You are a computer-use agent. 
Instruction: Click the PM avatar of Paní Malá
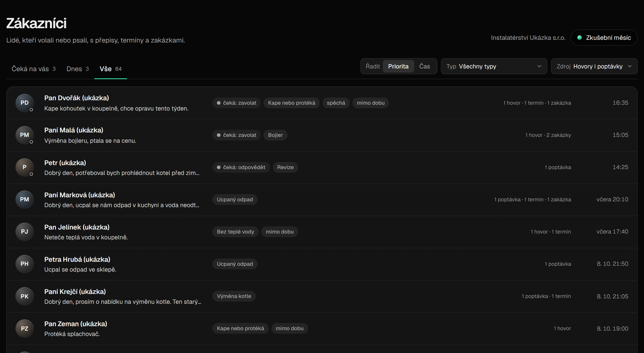coord(25,135)
